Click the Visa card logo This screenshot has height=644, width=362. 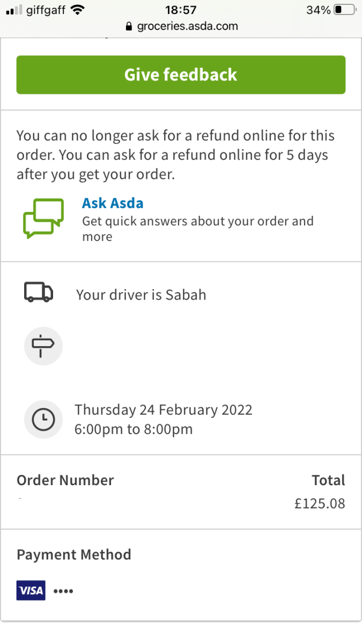coord(31,591)
